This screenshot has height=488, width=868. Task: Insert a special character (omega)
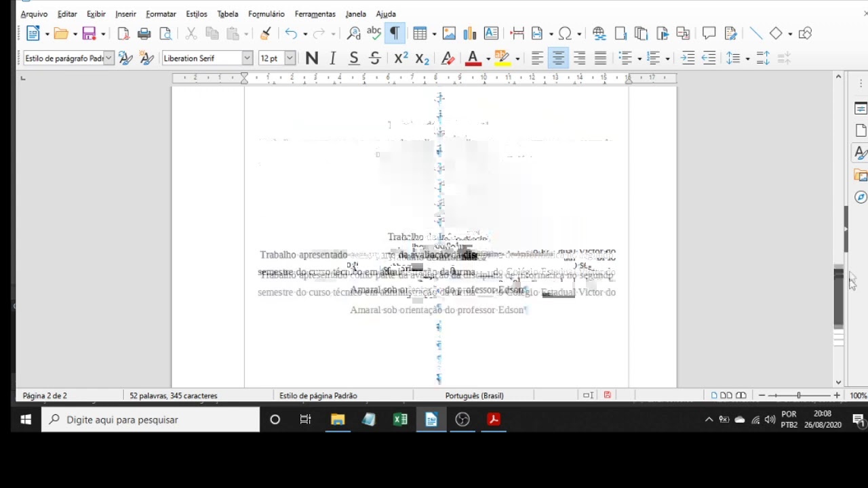[x=565, y=33]
